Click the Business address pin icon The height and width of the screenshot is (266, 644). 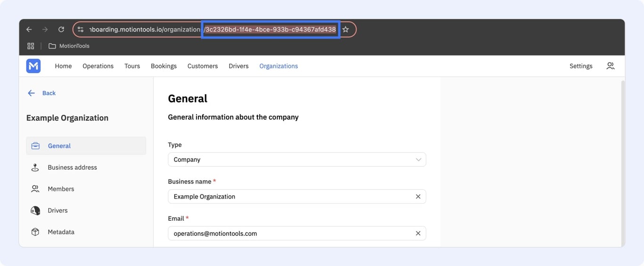click(35, 167)
